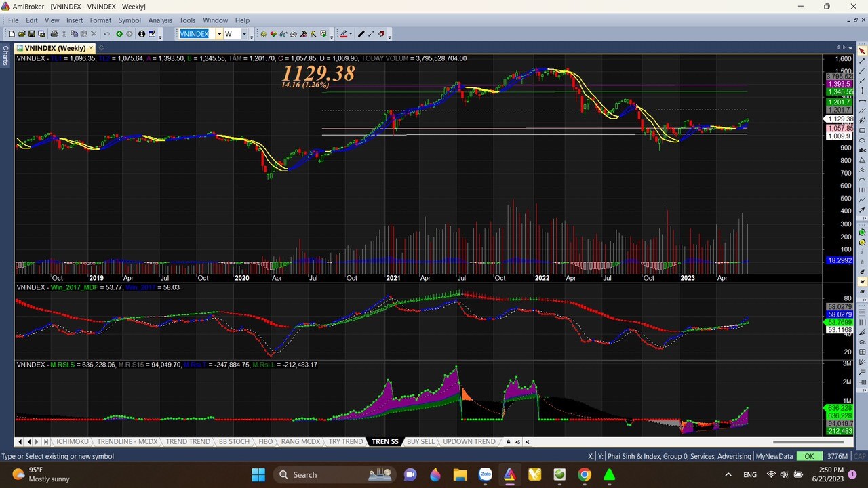Switch to the BUY SELL sheet tab
868x488 pixels.
(x=420, y=441)
